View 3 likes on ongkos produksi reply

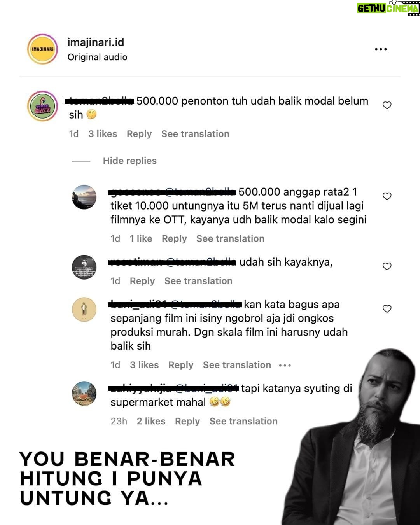[144, 365]
